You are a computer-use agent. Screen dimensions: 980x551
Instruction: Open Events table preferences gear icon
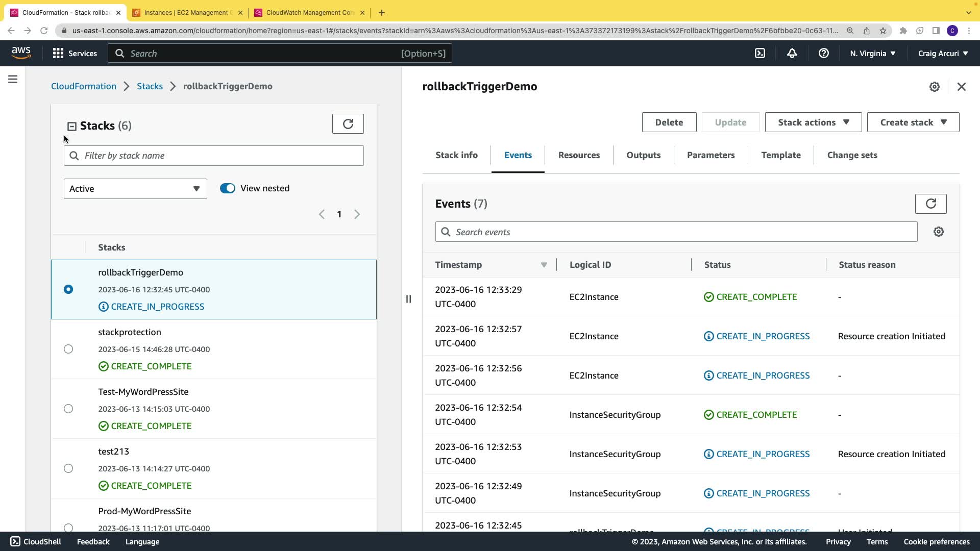tap(938, 232)
